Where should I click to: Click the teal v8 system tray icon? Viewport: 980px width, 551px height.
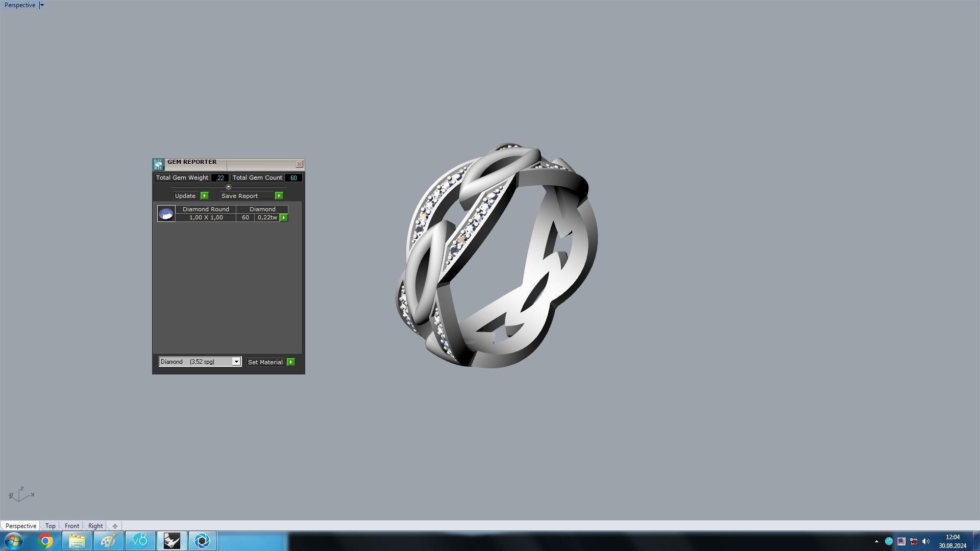(889, 541)
